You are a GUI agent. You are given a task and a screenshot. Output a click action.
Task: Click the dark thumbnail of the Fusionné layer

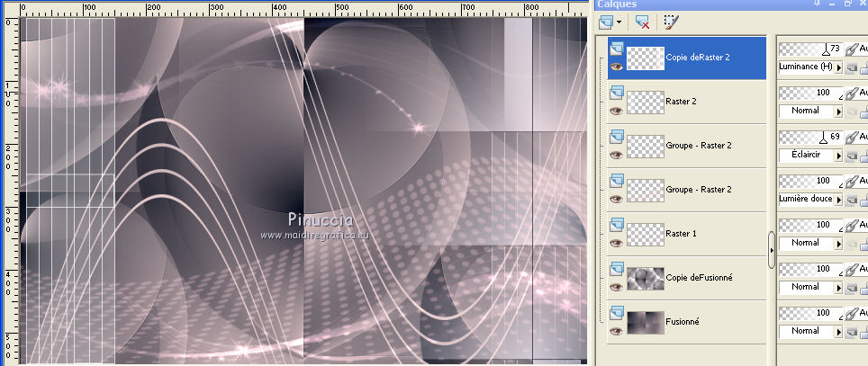click(x=646, y=323)
